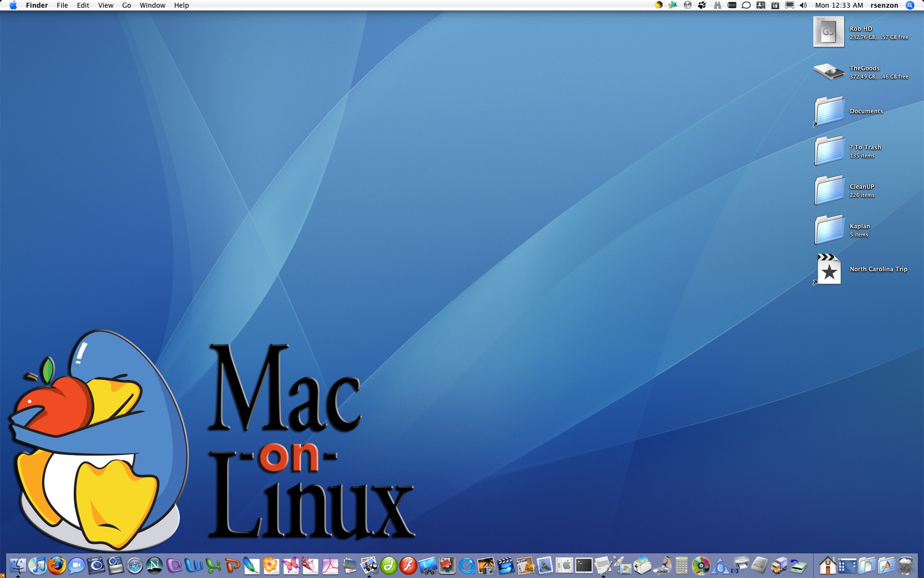Launch Dreamweaver from the Dock
This screenshot has width=924, height=578.
click(388, 565)
